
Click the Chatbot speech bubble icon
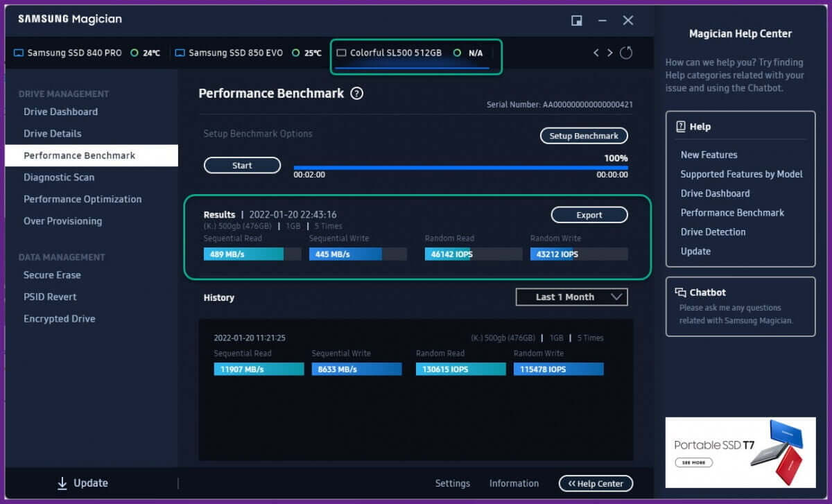681,293
